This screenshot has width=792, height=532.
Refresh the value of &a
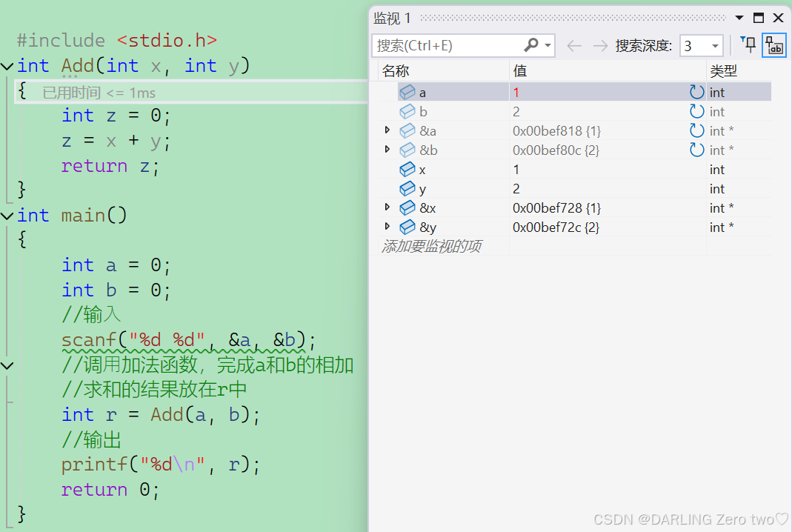click(696, 130)
